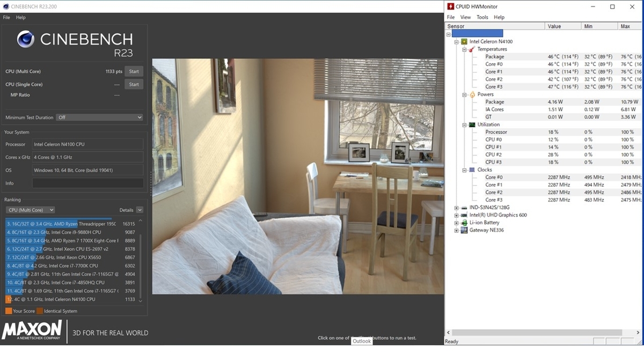The height and width of the screenshot is (362, 644).
Task: Open HWMonitor Tools menu
Action: pos(482,17)
